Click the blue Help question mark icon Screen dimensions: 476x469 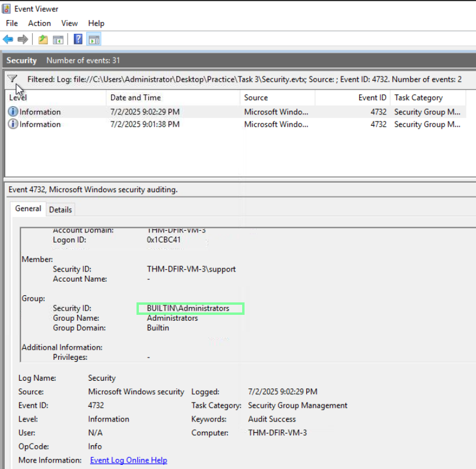click(78, 40)
